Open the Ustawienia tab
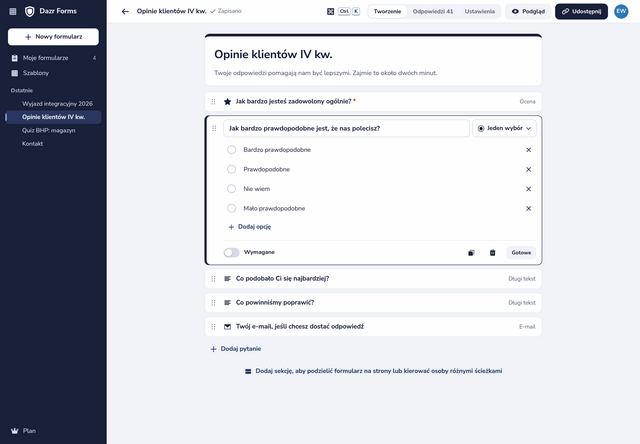 coord(480,11)
